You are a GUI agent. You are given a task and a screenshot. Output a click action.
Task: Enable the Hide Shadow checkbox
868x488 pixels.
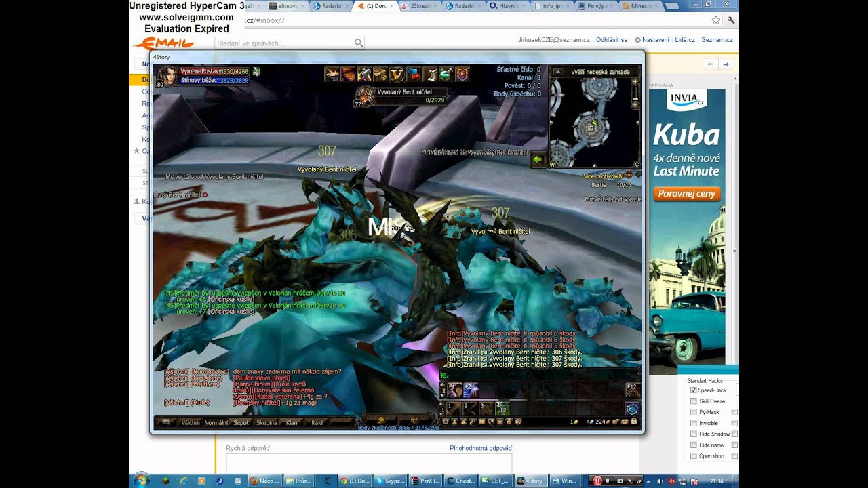694,434
